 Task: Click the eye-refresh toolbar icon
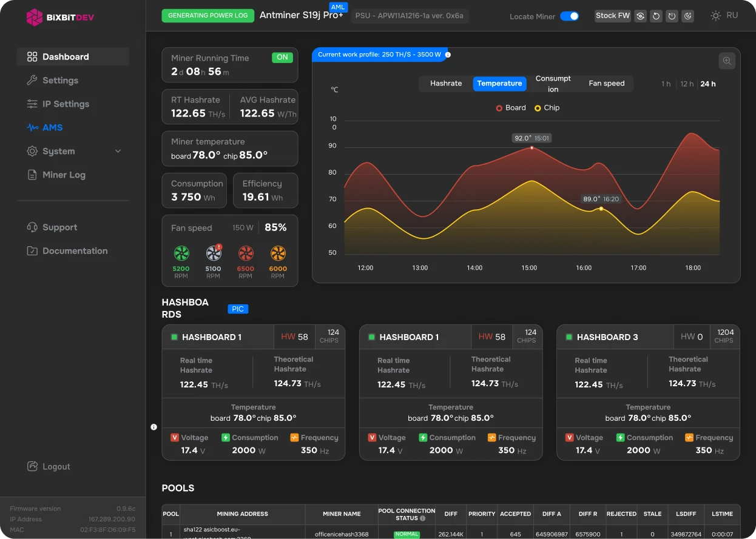point(640,16)
